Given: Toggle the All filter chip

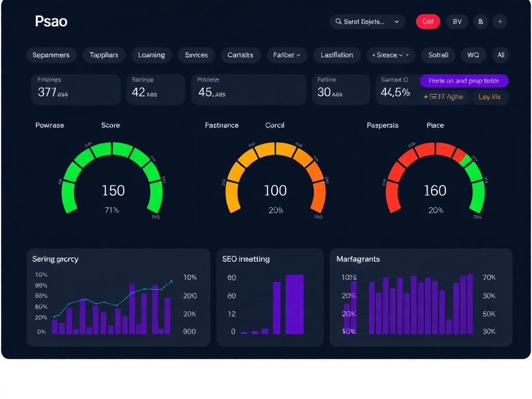Looking at the screenshot, I should point(501,55).
